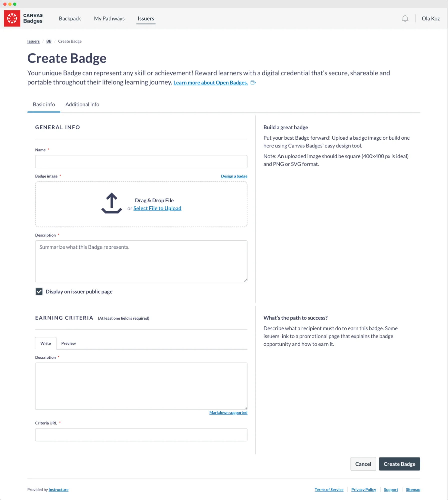
Task: Go back via the BB breadcrumb
Action: (x=49, y=41)
